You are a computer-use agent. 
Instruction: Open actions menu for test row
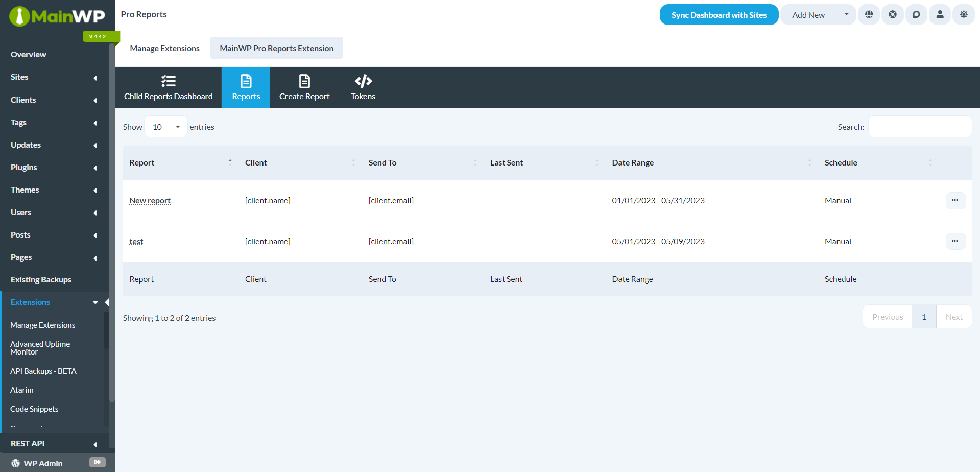coord(955,241)
